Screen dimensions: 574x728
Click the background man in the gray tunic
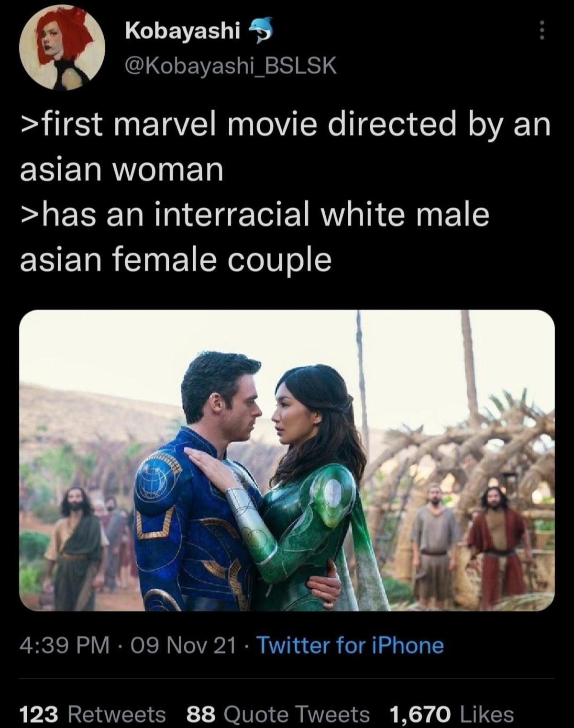point(434,541)
